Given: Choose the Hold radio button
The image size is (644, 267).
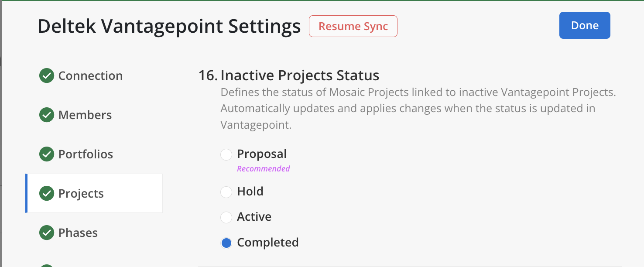Looking at the screenshot, I should (226, 192).
